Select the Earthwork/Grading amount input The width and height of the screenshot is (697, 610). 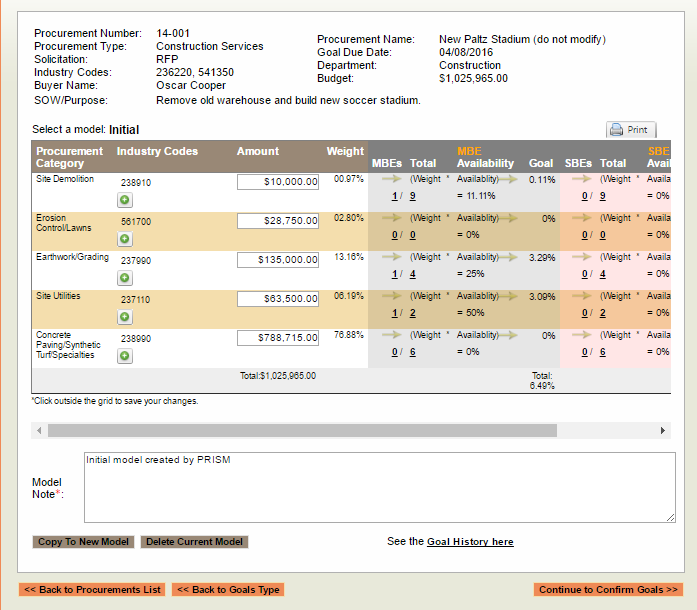pyautogui.click(x=278, y=260)
